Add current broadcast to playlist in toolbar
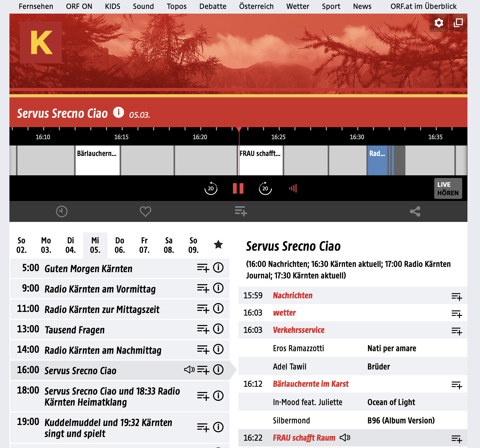 click(x=241, y=211)
